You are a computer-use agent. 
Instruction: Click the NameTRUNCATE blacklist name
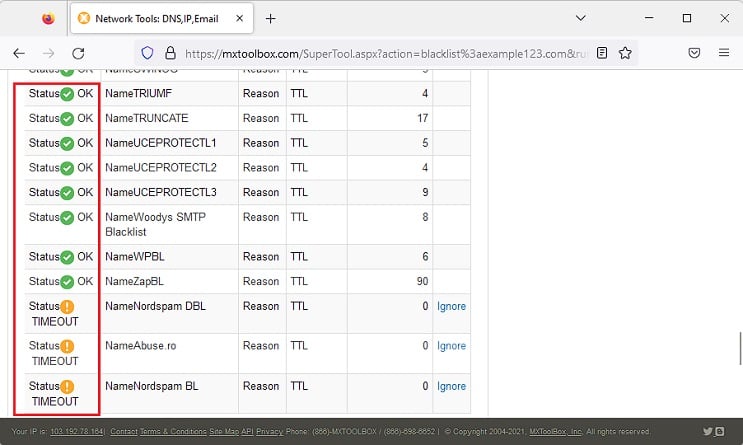(x=146, y=118)
